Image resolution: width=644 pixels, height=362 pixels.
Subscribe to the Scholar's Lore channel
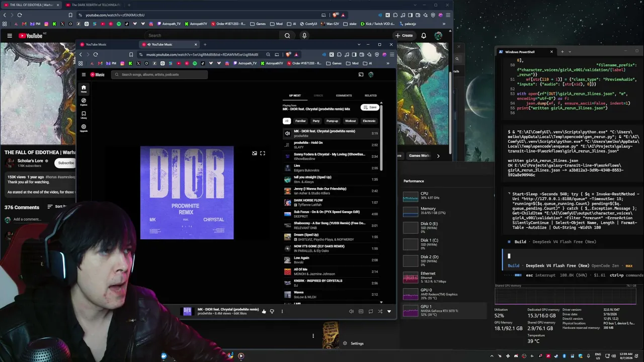click(66, 163)
